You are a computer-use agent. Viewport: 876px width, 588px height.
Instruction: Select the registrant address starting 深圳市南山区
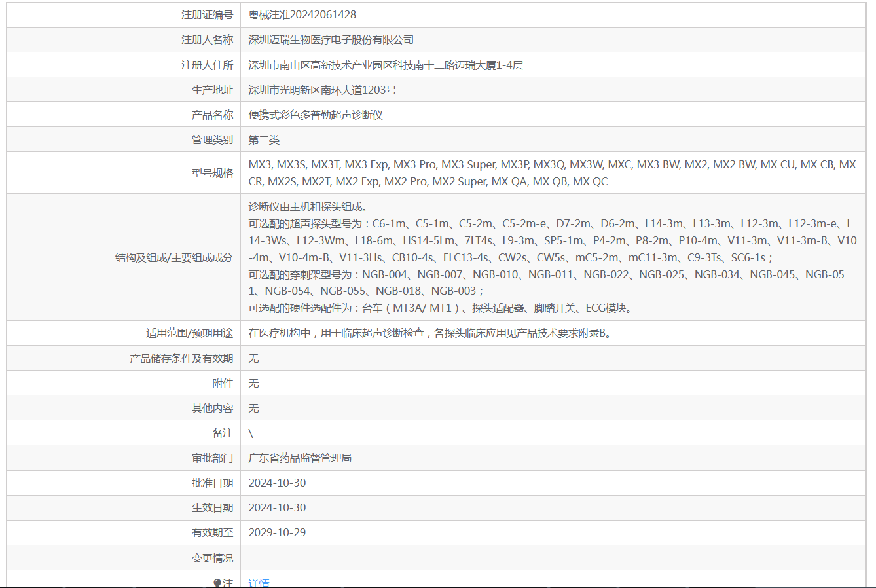pyautogui.click(x=386, y=65)
